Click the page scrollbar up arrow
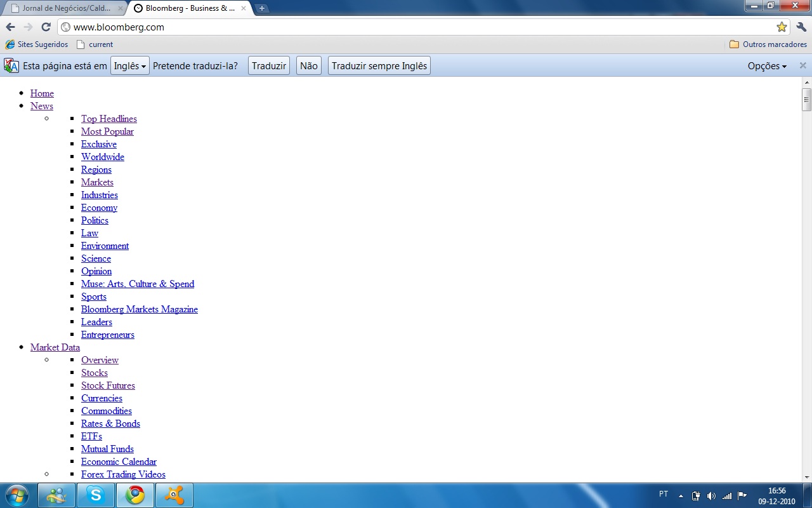Image resolution: width=812 pixels, height=508 pixels. (807, 83)
